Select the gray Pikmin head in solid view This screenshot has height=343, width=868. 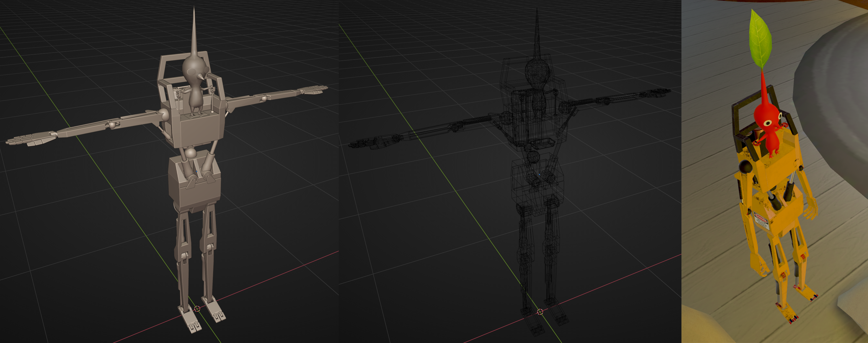[194, 68]
